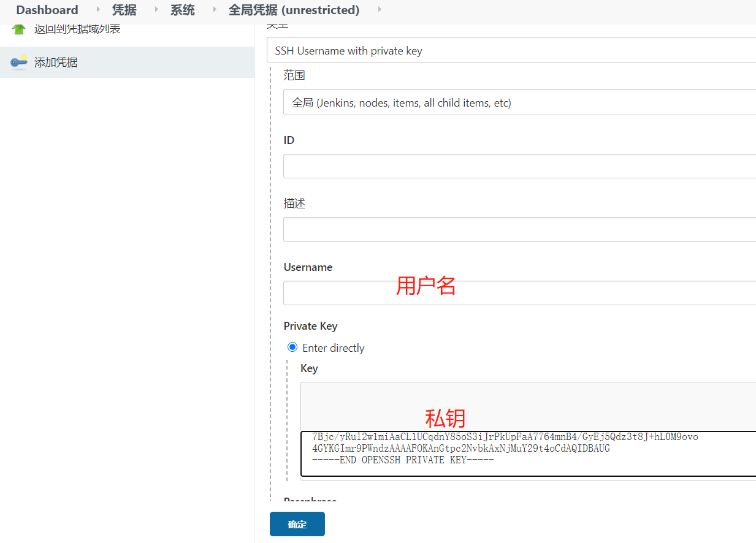Open the SSH Username with private key dropdown
756x543 pixels.
coord(511,50)
